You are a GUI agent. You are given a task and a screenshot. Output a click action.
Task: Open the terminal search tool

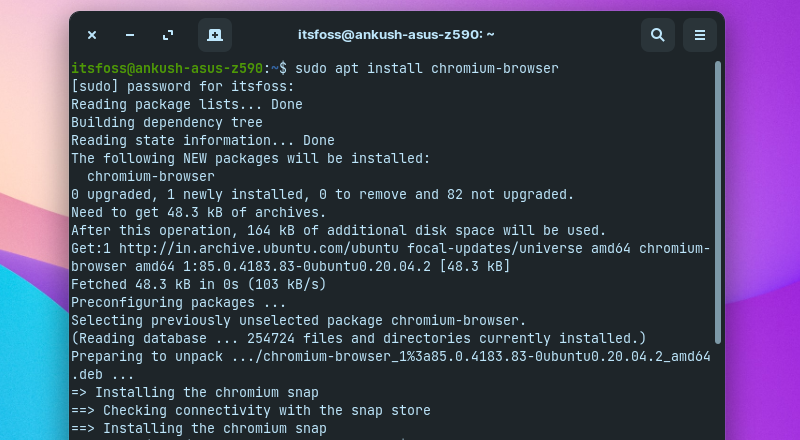pyautogui.click(x=657, y=35)
